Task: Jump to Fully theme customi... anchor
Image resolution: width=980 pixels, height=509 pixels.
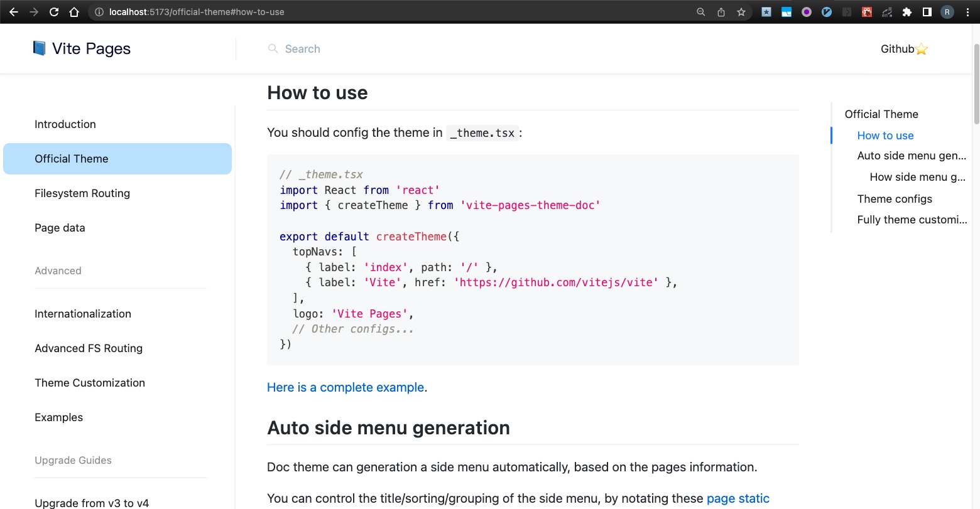Action: pyautogui.click(x=912, y=220)
